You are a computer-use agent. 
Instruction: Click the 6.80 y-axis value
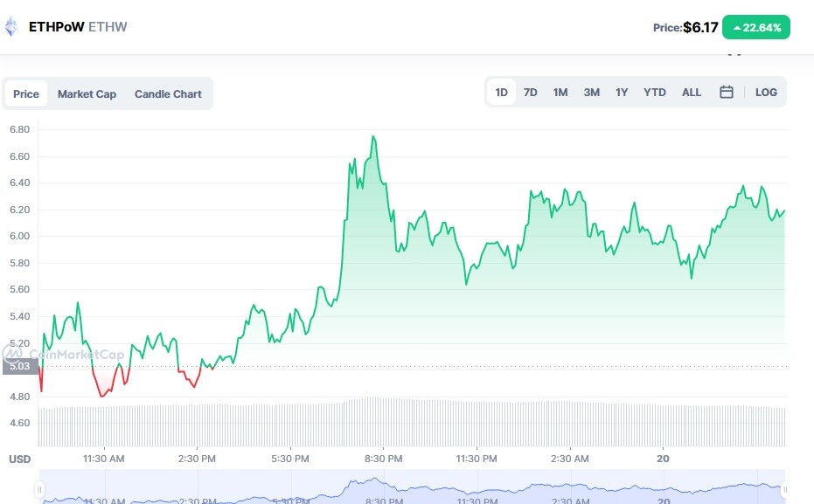[x=20, y=129]
